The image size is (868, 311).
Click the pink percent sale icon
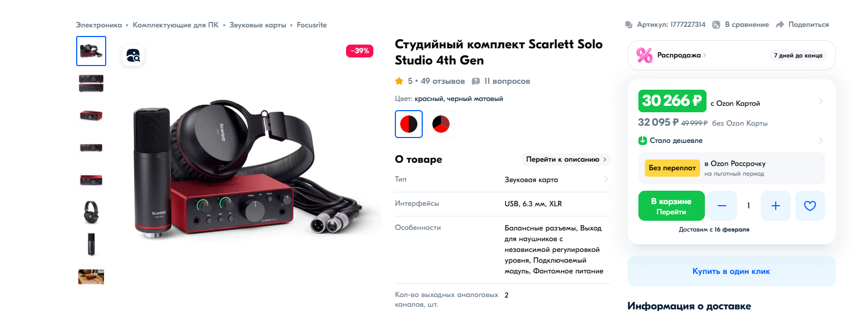point(644,55)
